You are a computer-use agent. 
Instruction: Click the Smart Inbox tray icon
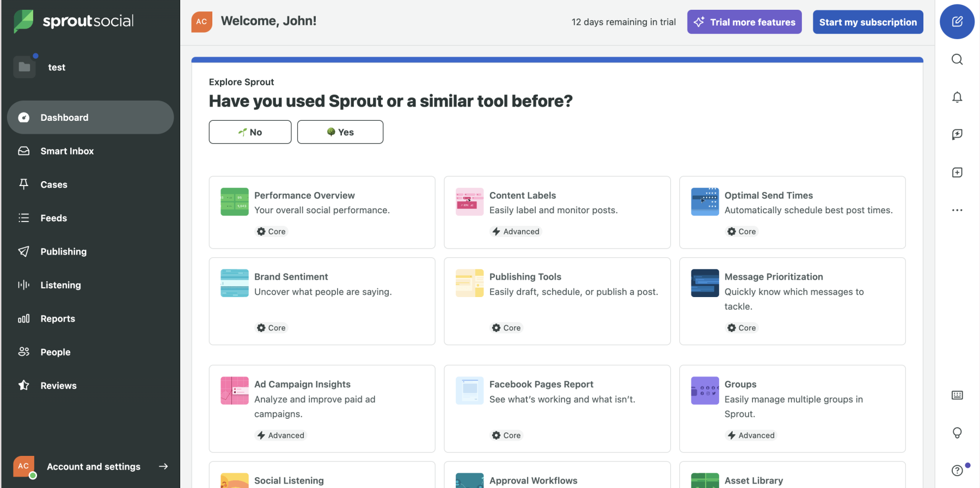[x=24, y=151]
